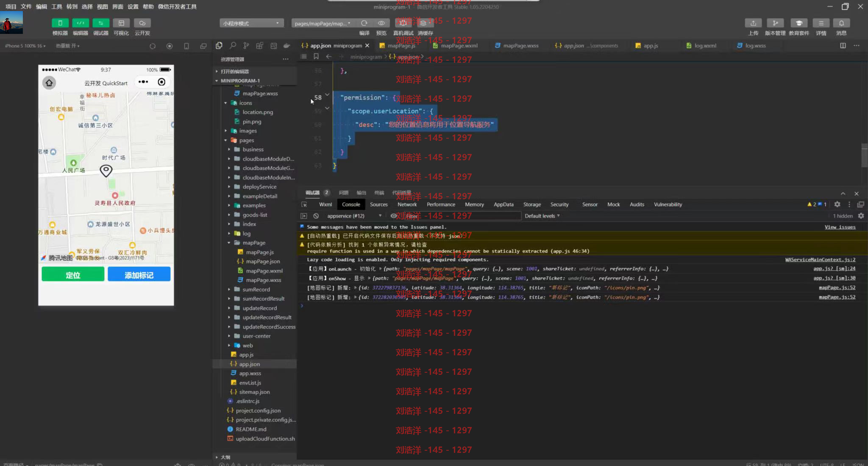Clear the console icon
The height and width of the screenshot is (466, 868).
[316, 216]
